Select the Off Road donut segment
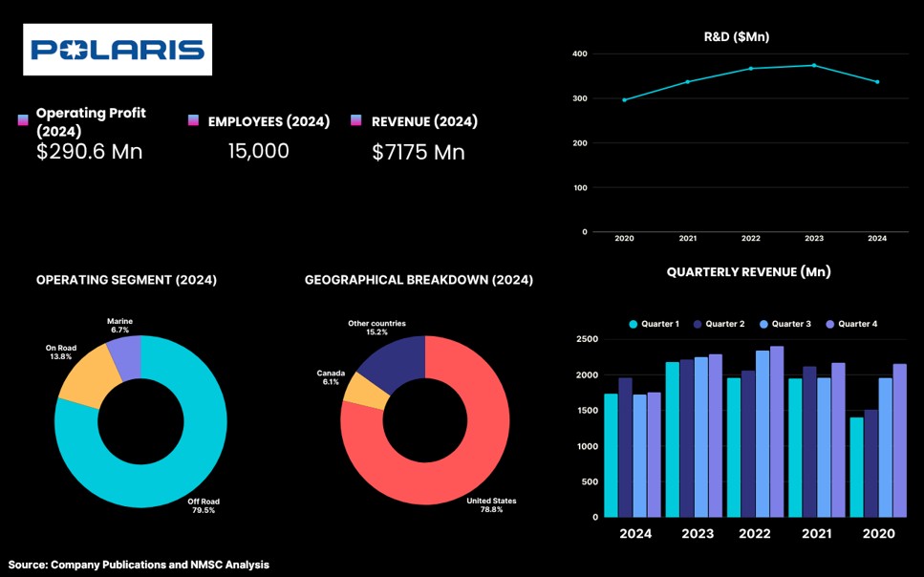The height and width of the screenshot is (577, 924). (x=182, y=459)
